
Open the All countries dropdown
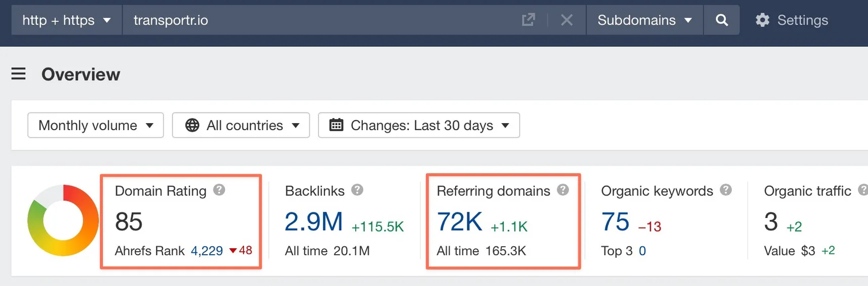(x=241, y=125)
